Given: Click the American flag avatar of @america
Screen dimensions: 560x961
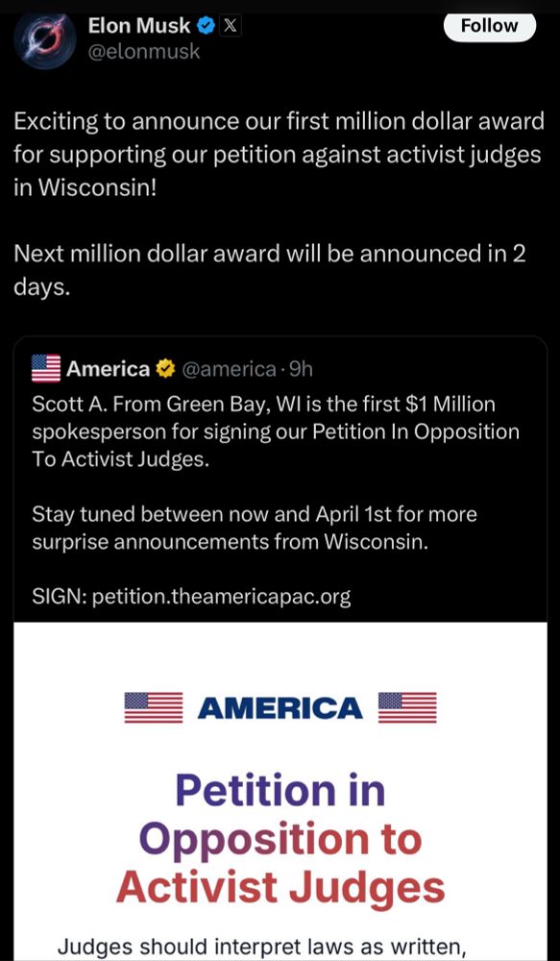Looking at the screenshot, I should (x=45, y=368).
